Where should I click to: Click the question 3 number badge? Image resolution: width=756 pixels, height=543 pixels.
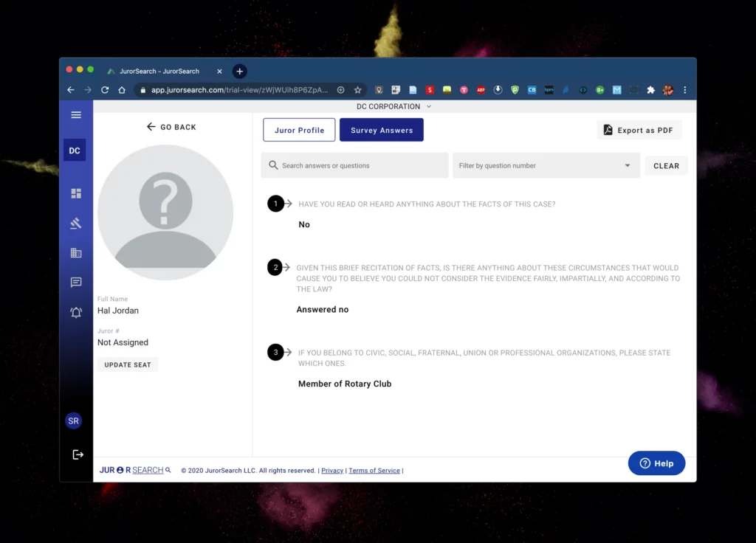[276, 352]
